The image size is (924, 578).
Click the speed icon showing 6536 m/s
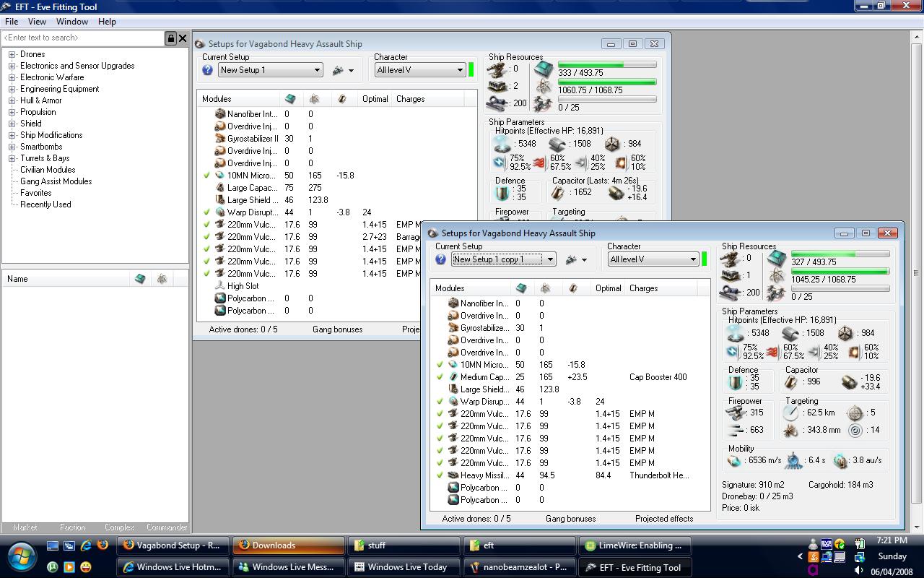[734, 460]
